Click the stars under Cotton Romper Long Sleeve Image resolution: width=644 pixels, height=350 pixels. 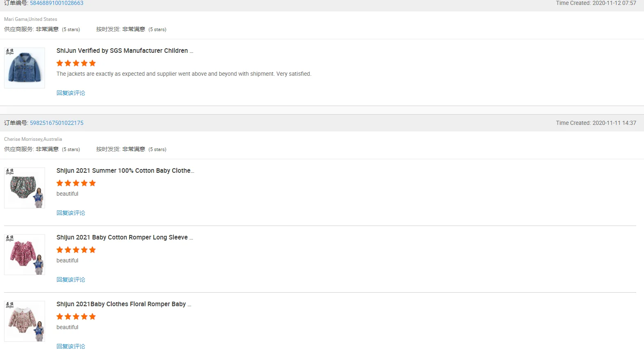76,250
